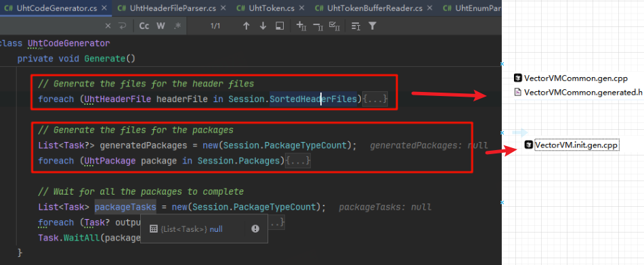Click the 'Wait for all the packages' comment
The width and height of the screenshot is (644, 265).
click(x=141, y=191)
